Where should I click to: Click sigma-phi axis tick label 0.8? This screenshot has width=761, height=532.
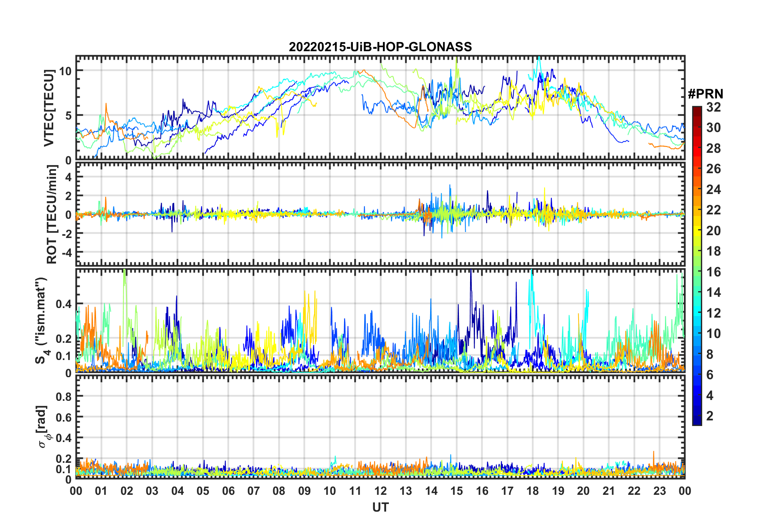(x=64, y=396)
